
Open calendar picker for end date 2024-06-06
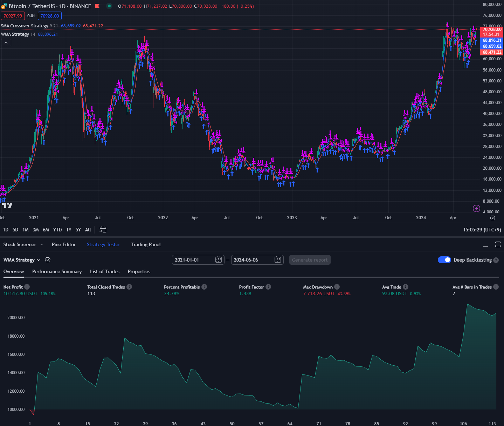278,260
